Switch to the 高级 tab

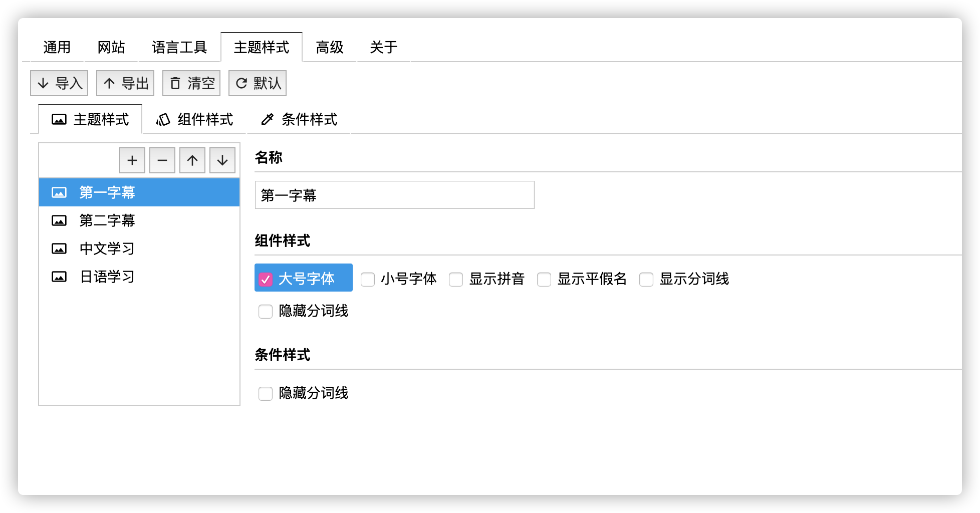coord(330,47)
